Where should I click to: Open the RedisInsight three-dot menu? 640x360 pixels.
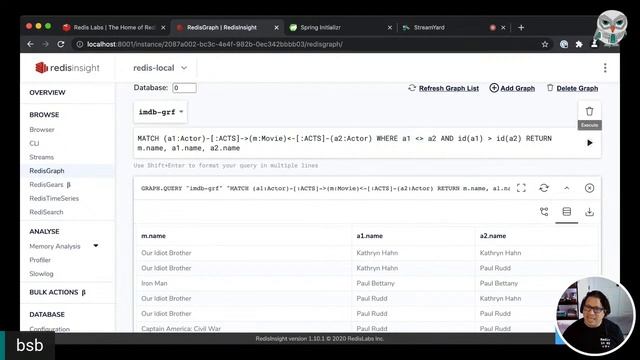(605, 68)
